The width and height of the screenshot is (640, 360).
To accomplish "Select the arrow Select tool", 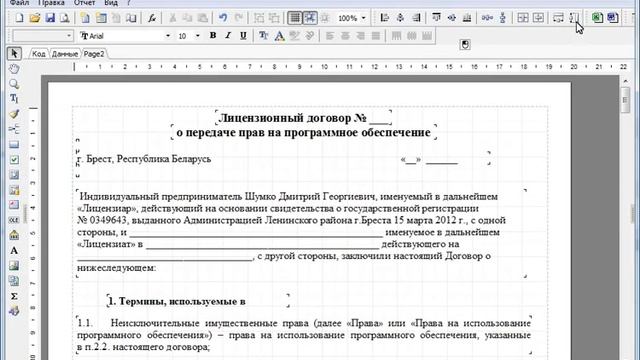I will pos(14,53).
